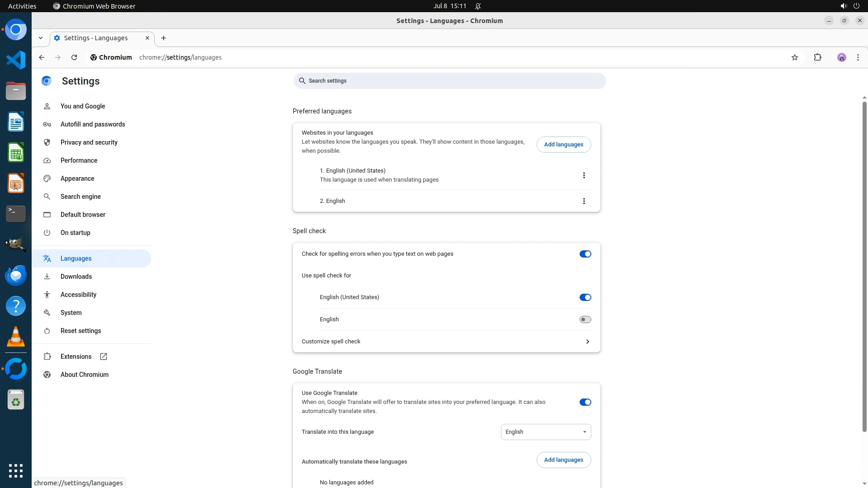Expand Customize spell check chevron
This screenshot has width=868, height=488.
(587, 342)
